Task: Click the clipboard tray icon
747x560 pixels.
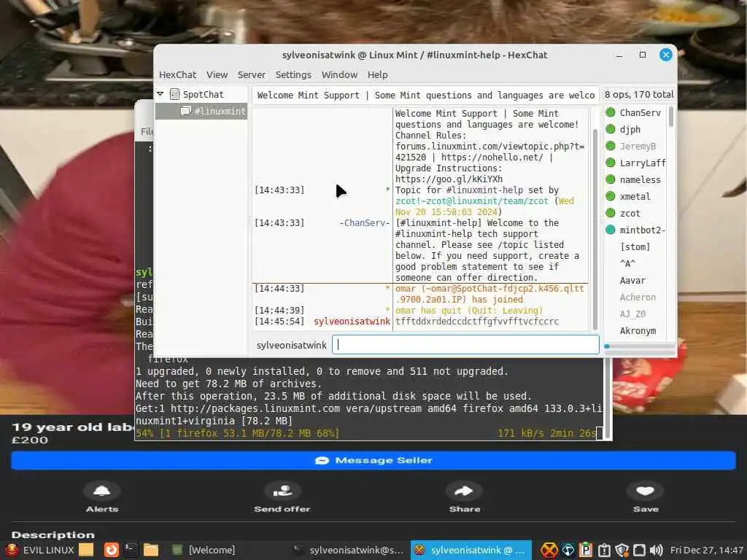Action: pos(604,550)
